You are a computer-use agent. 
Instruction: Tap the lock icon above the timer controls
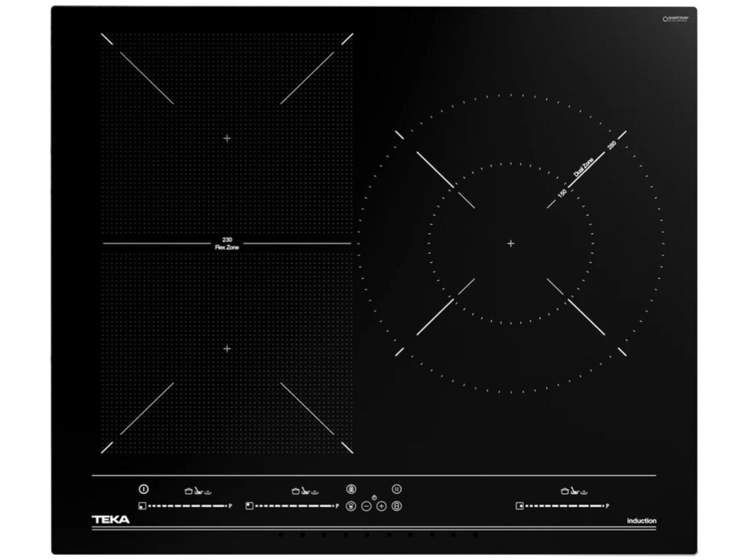(x=351, y=489)
